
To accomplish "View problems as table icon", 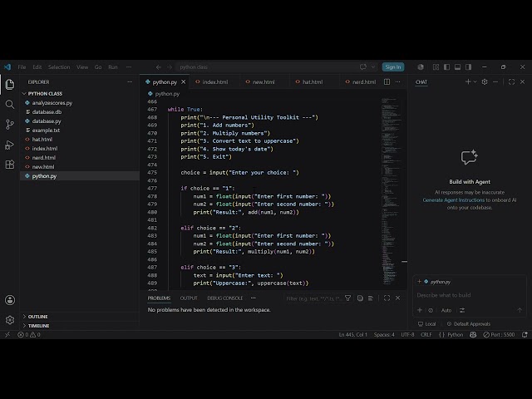I will click(x=371, y=298).
